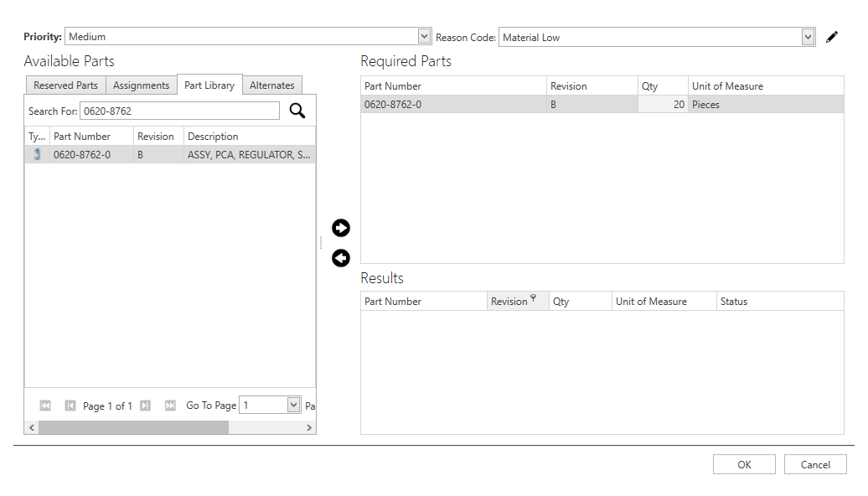This screenshot has height=496, width=868.
Task: Click the Revision B cell in Available Parts
Action: [x=158, y=154]
